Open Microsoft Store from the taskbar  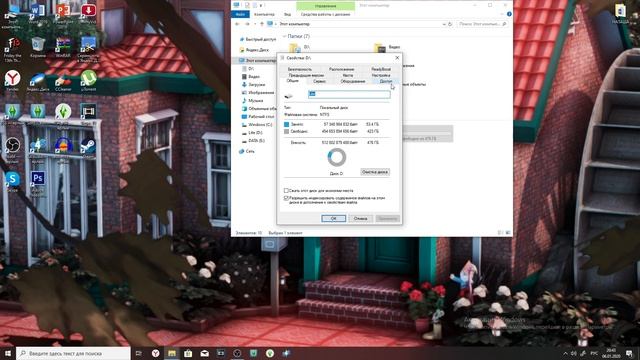[x=188, y=353]
